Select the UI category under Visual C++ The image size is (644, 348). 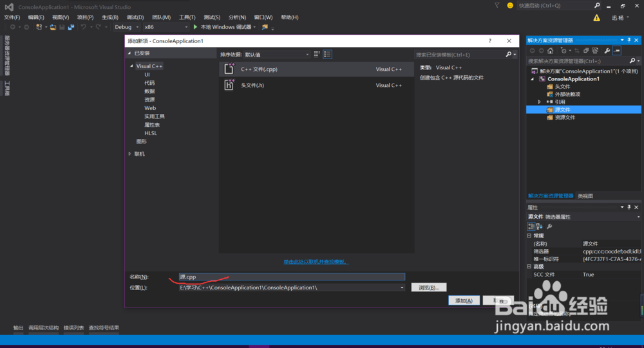(x=147, y=74)
